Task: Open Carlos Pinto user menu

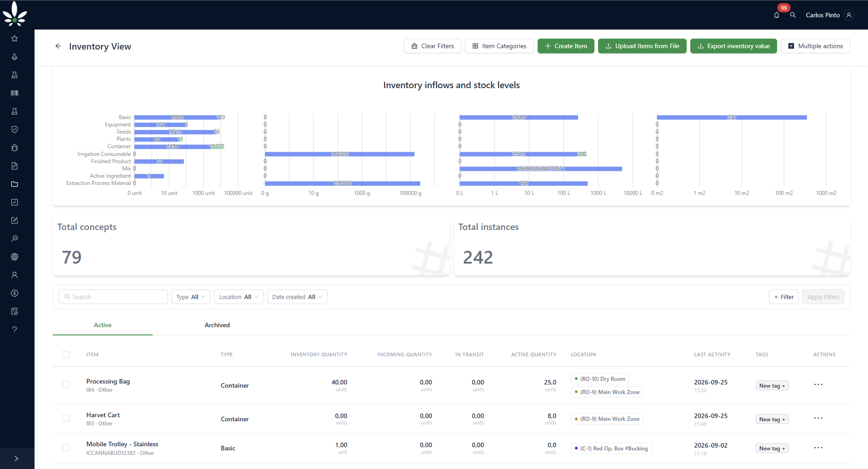Action: (829, 15)
